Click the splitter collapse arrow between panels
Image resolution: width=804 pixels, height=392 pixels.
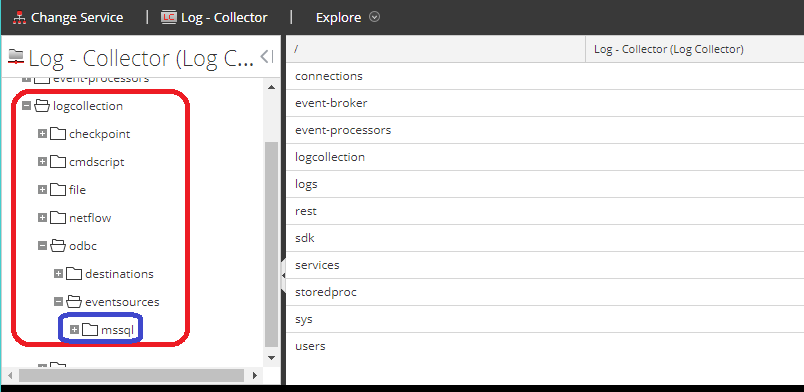tap(283, 276)
